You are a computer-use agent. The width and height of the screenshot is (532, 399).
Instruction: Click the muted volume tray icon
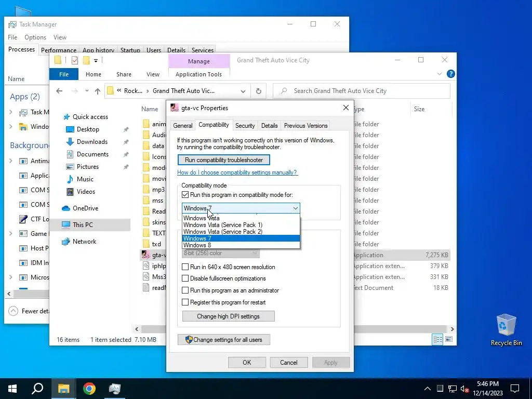[x=465, y=389]
